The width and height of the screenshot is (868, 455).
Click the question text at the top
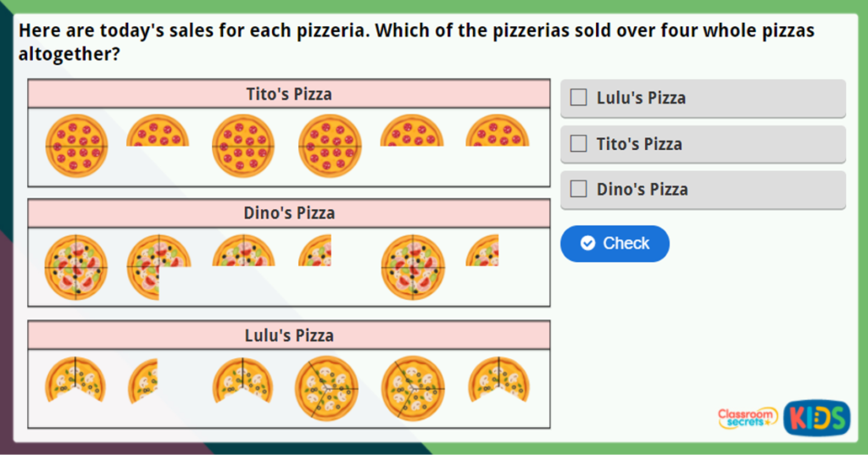(x=415, y=42)
